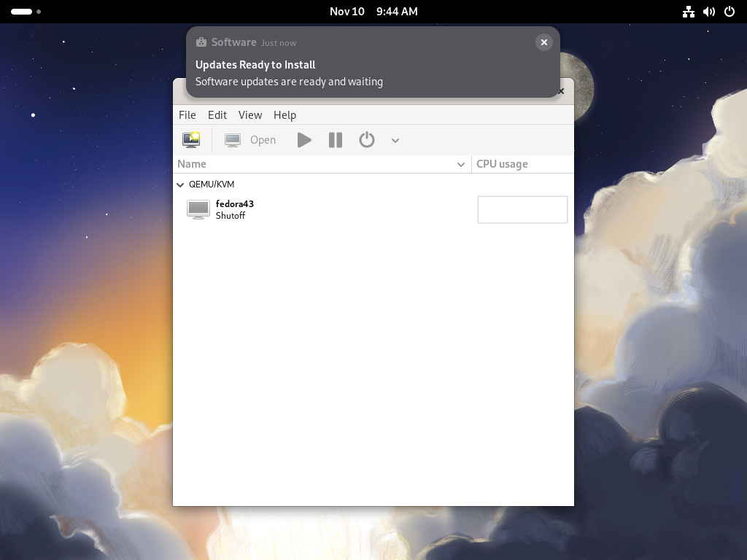This screenshot has height=560, width=747.
Task: Create a new virtual machine
Action: pos(190,139)
